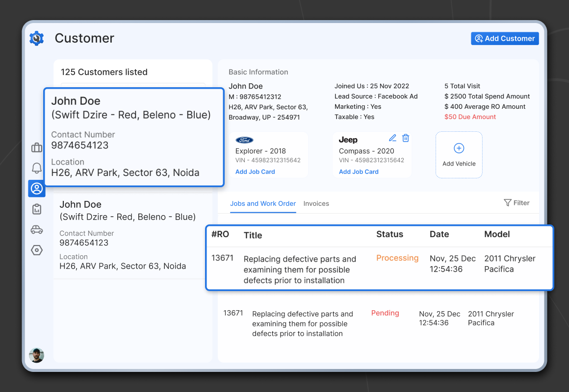This screenshot has height=392, width=569.
Task: Click the VIN under Compass - 2020
Action: coord(372,160)
